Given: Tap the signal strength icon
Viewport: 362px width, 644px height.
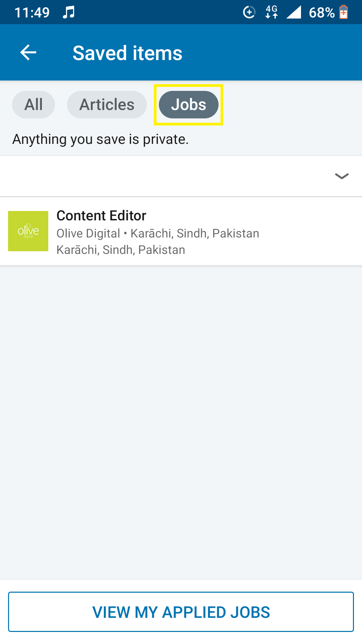Looking at the screenshot, I should click(x=294, y=12).
